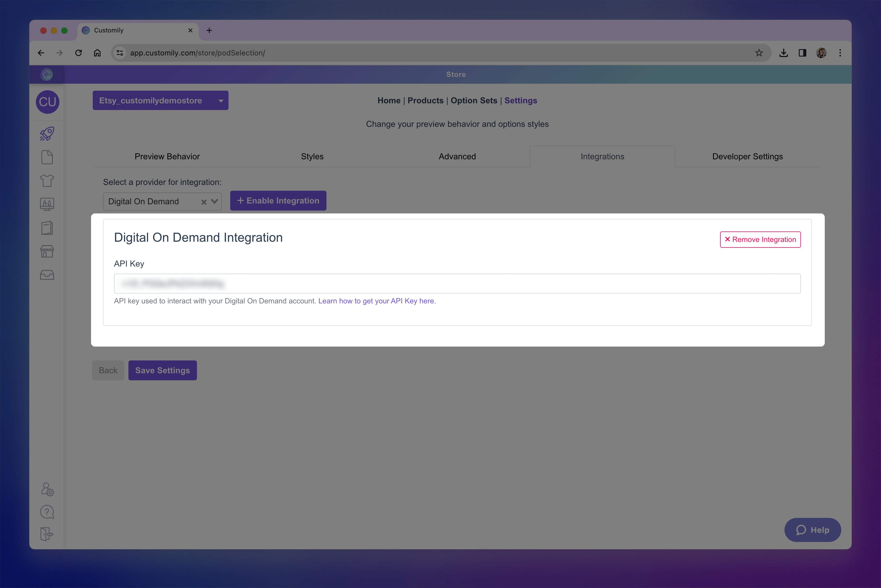
Task: Click the rocket icon in sidebar
Action: [47, 134]
